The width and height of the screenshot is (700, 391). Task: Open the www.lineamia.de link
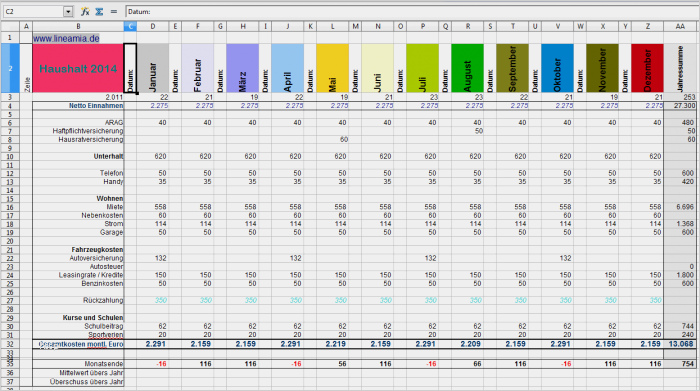(x=66, y=38)
